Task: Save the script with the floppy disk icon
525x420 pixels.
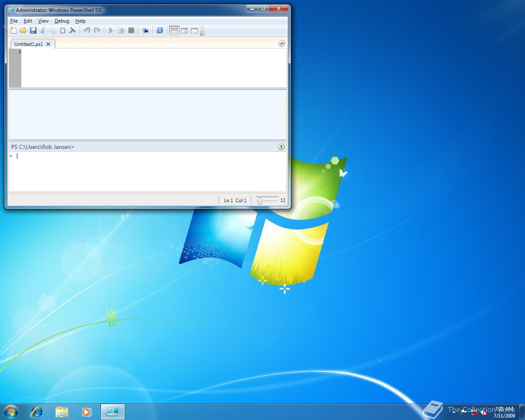Action: click(33, 30)
